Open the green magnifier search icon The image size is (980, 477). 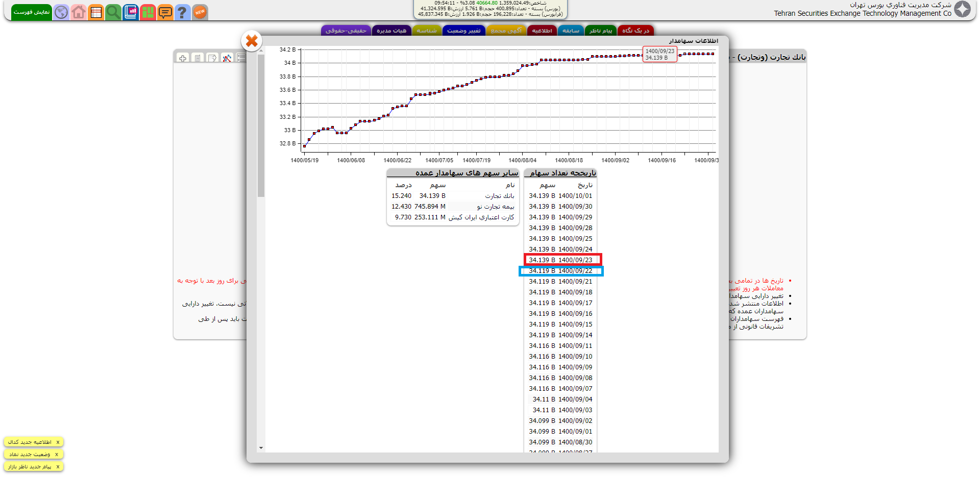pos(113,12)
